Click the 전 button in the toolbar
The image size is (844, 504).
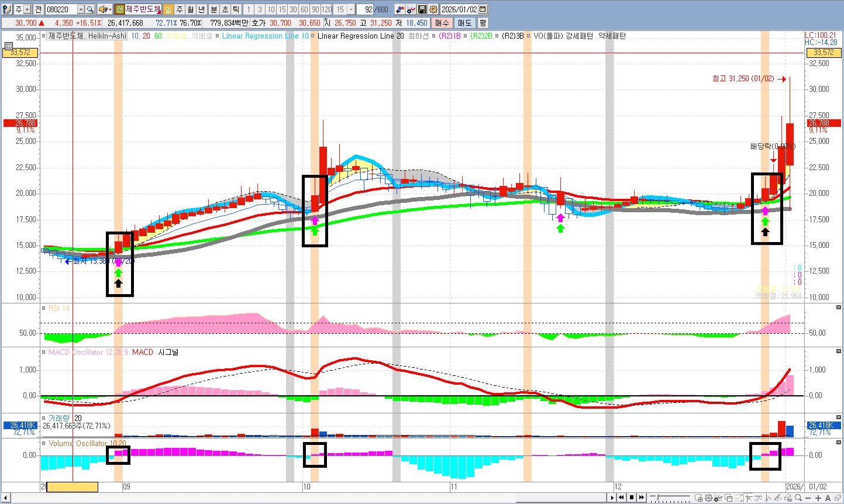(x=37, y=9)
